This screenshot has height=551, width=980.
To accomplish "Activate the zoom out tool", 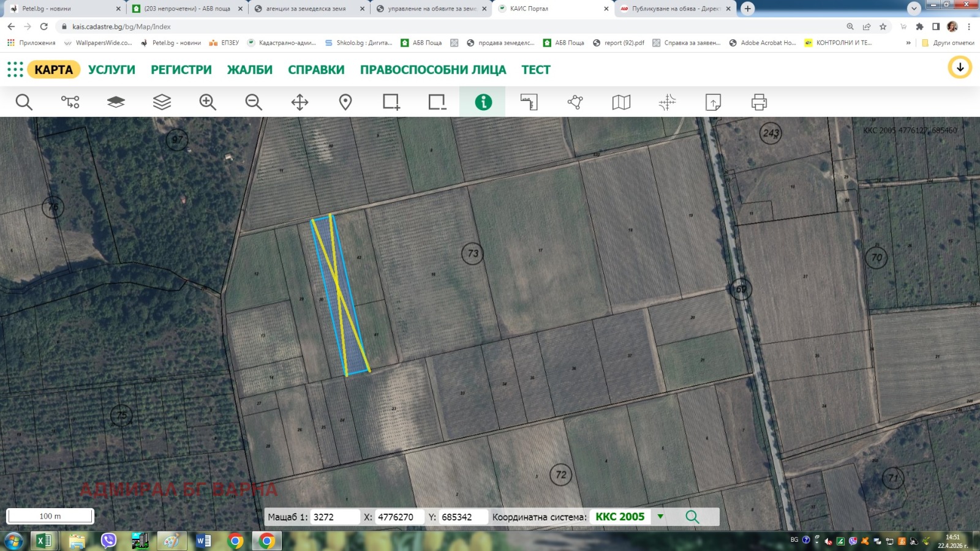I will click(254, 102).
